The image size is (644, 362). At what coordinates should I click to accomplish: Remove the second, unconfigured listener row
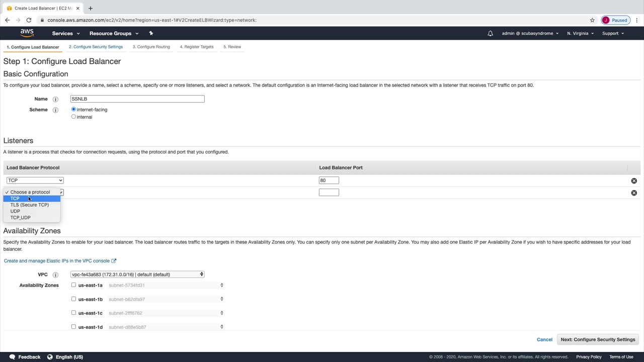click(x=634, y=193)
